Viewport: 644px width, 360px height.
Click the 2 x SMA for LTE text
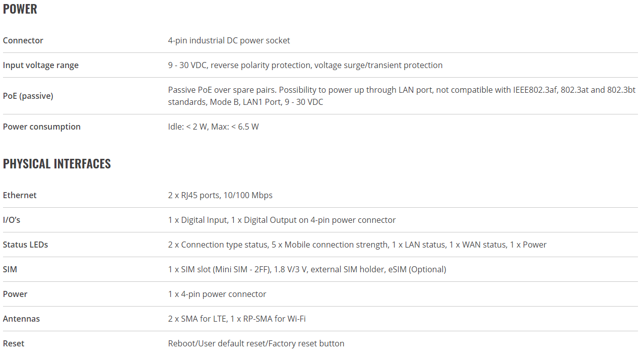237,319
